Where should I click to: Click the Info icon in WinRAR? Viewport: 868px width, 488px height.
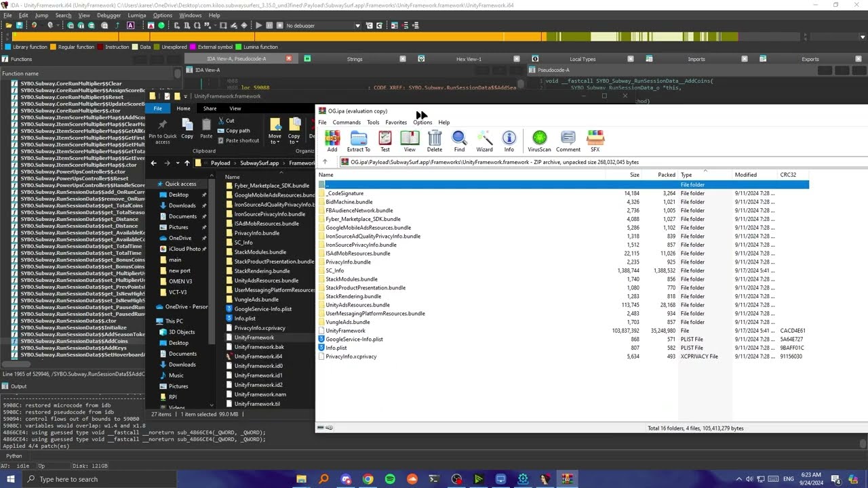coord(509,141)
